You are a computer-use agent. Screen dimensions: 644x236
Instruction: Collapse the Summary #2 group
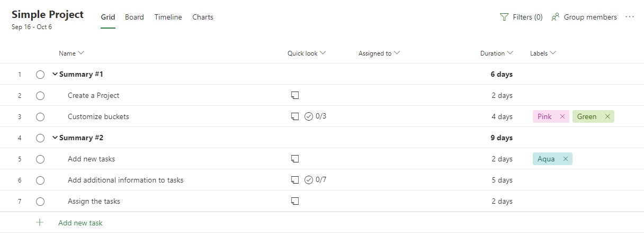click(55, 138)
